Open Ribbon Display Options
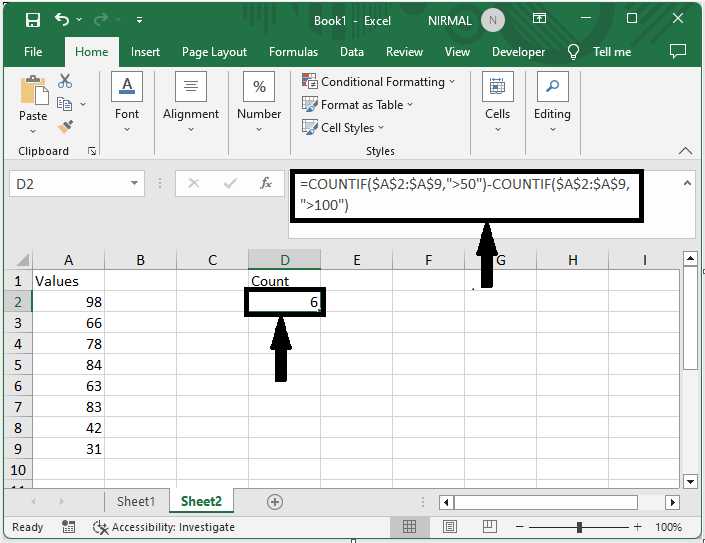Viewport: 705px width, 543px height. [539, 18]
